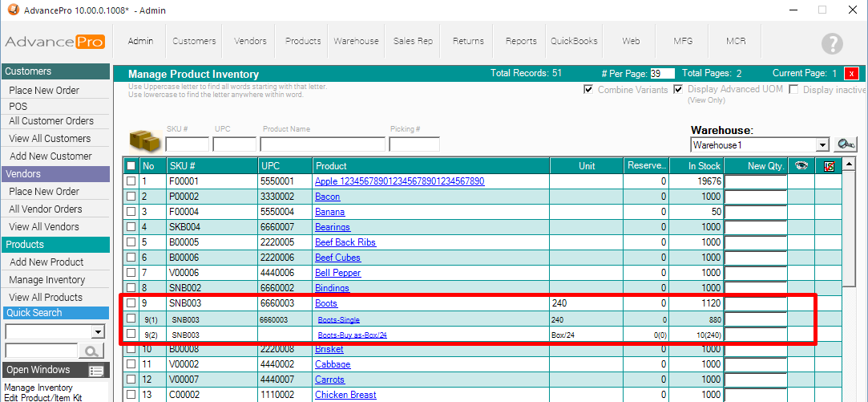Expand the Warehouse dropdown
868x402 pixels.
click(x=822, y=145)
